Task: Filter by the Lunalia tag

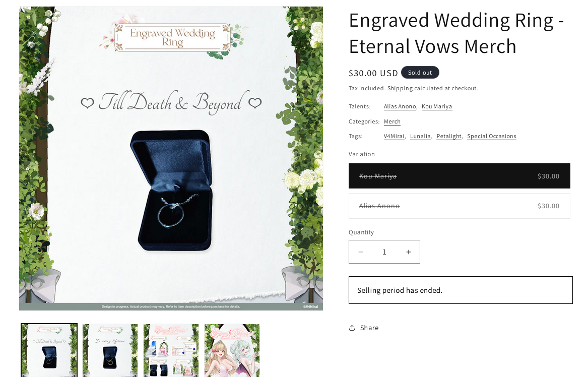Action: click(420, 136)
